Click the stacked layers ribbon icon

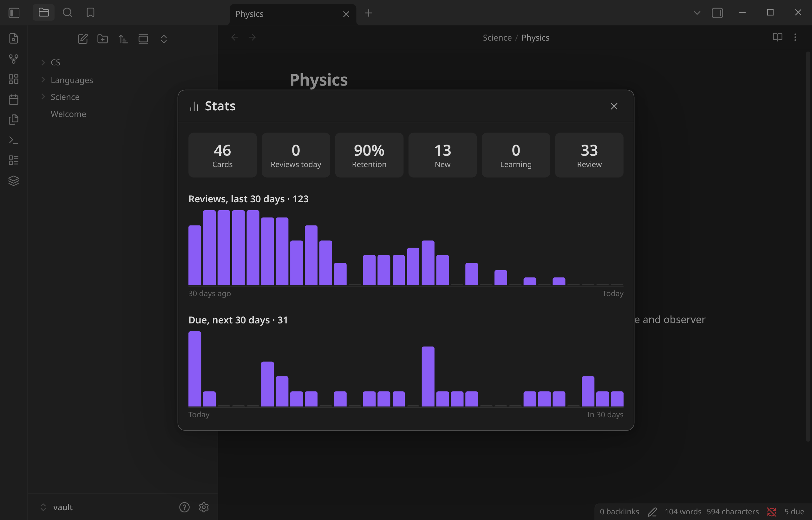(x=14, y=181)
